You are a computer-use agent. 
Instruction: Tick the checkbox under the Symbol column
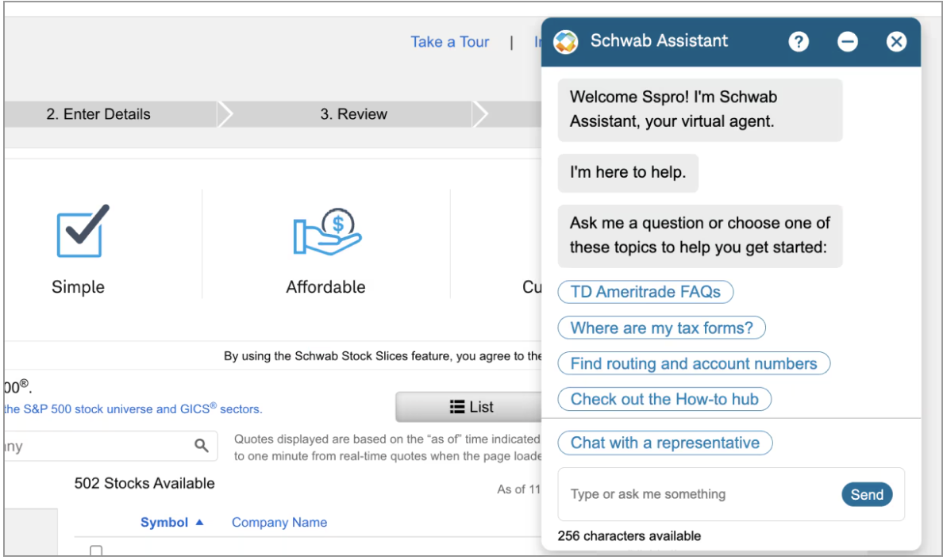pyautogui.click(x=95, y=550)
